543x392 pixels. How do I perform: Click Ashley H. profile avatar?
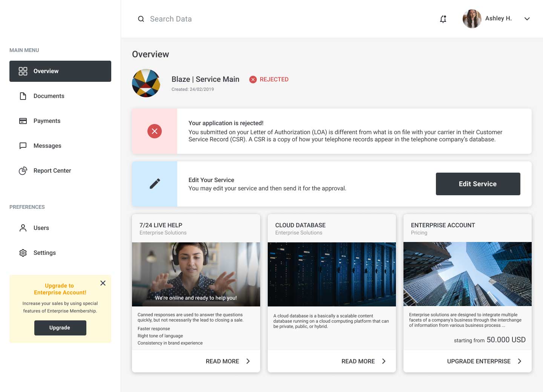point(472,19)
